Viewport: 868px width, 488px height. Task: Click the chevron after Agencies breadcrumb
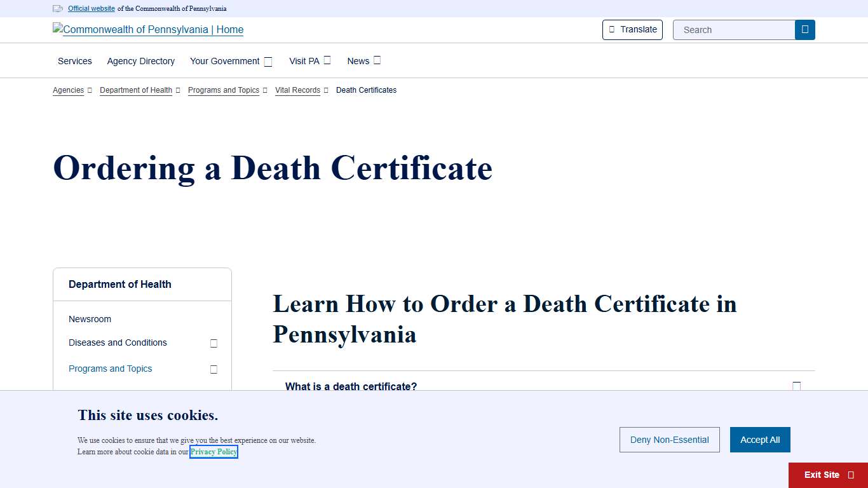90,90
